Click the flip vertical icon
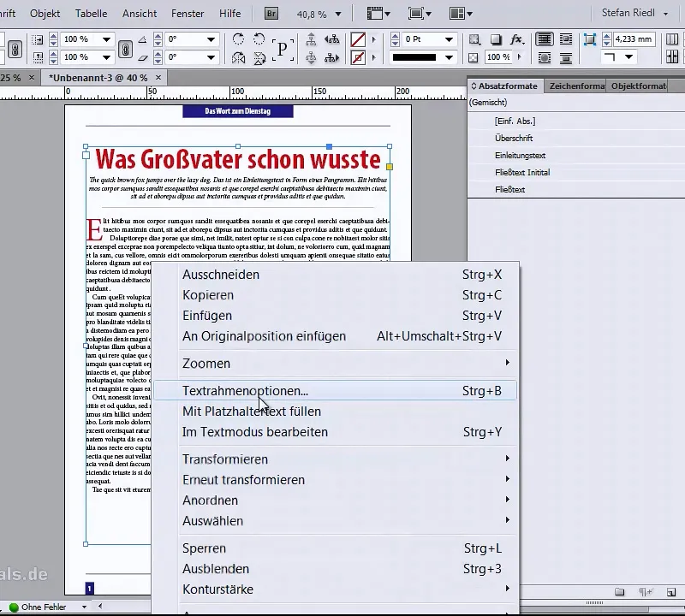 [x=259, y=57]
